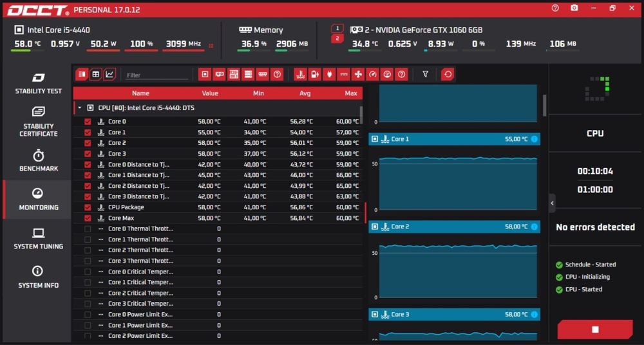Click the Memory 36.9 % usage readout

pyautogui.click(x=254, y=44)
